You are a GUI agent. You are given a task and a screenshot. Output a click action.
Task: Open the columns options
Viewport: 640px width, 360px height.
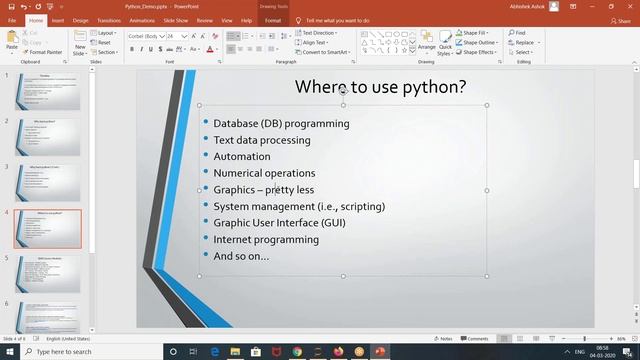coord(272,49)
